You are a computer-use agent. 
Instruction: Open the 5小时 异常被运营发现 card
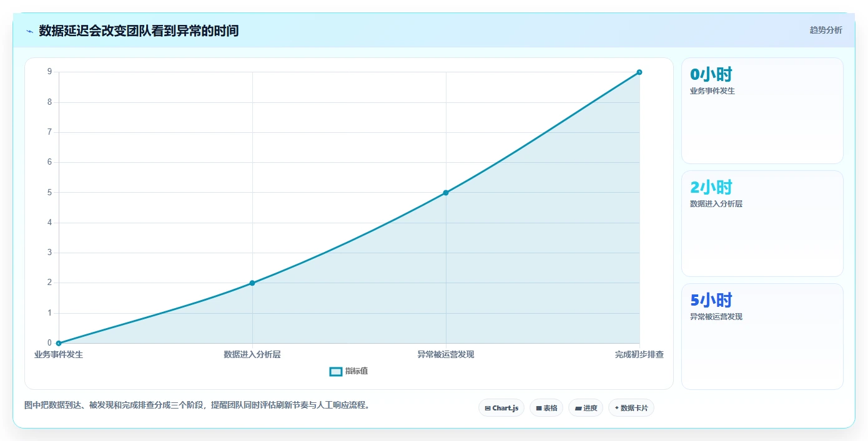762,336
